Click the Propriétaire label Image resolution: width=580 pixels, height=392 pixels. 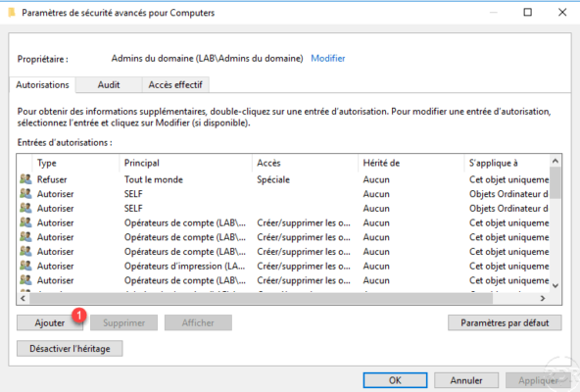pos(42,59)
